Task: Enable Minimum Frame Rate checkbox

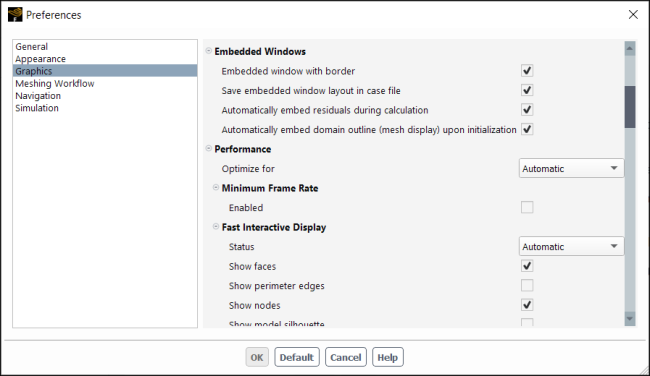Action: (x=527, y=207)
